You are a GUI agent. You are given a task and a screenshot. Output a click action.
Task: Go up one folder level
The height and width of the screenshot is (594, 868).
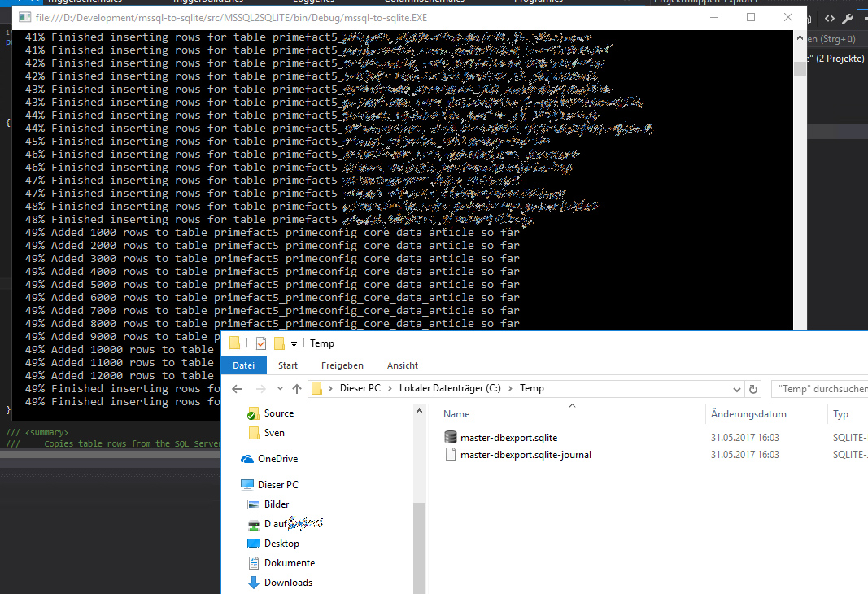point(297,389)
